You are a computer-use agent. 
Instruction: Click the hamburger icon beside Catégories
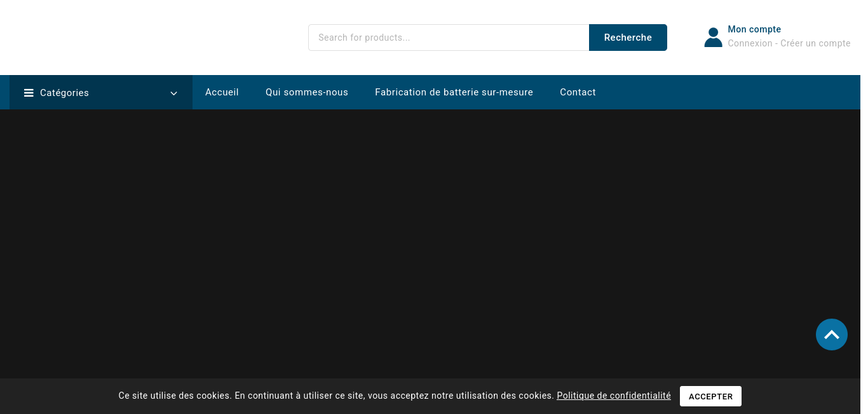[29, 93]
